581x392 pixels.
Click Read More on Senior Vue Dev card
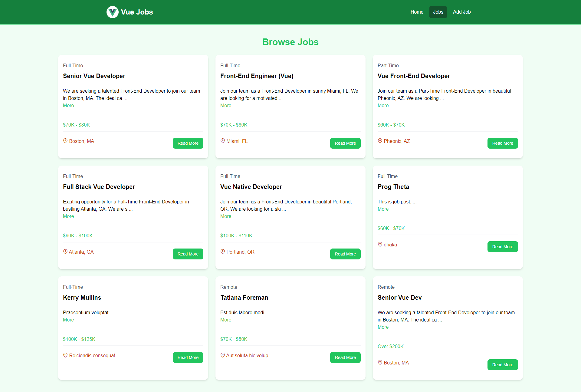point(502,365)
